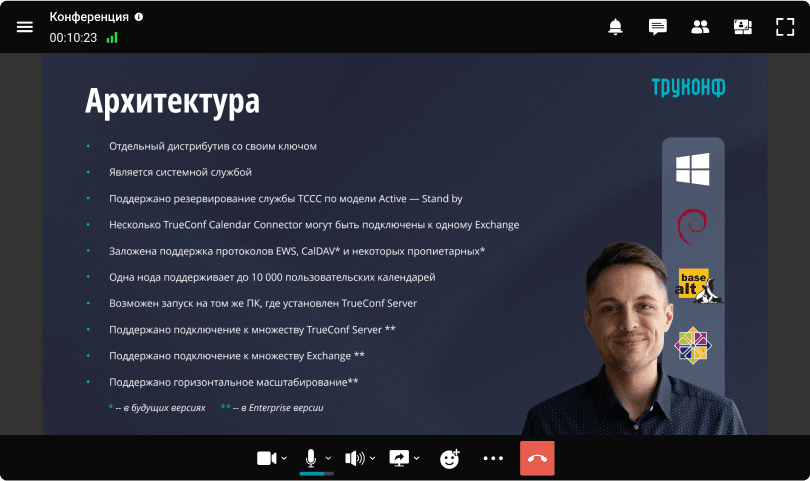The image size is (810, 481).
Task: Show the participants list
Action: (x=700, y=27)
